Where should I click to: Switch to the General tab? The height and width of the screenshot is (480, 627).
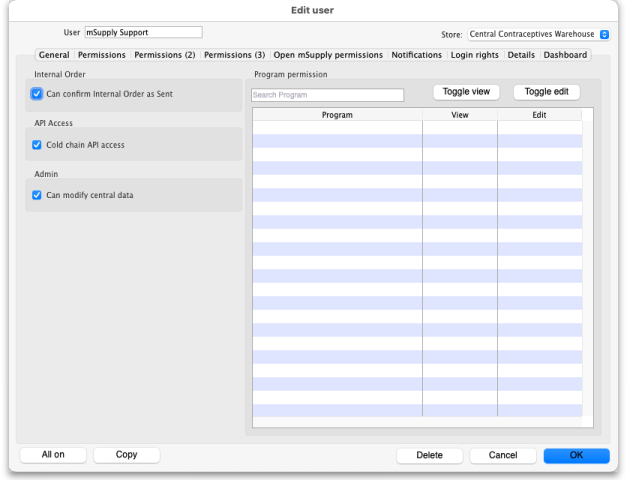pyautogui.click(x=54, y=55)
